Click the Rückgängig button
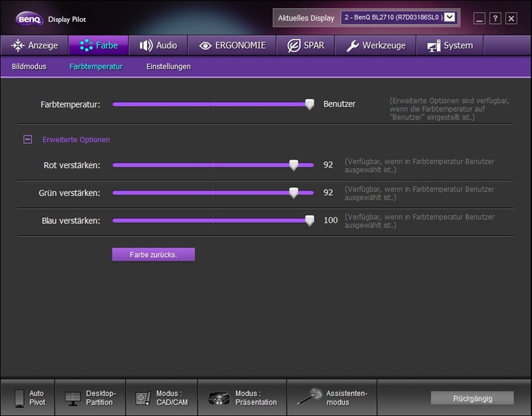This screenshot has height=416, width=532. [472, 398]
